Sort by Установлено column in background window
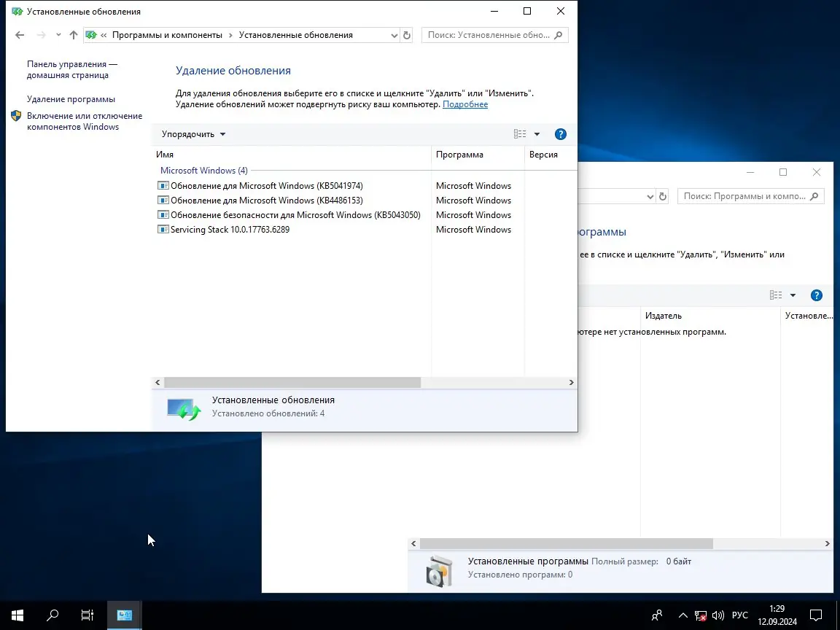Image resolution: width=840 pixels, height=630 pixels. 809,316
